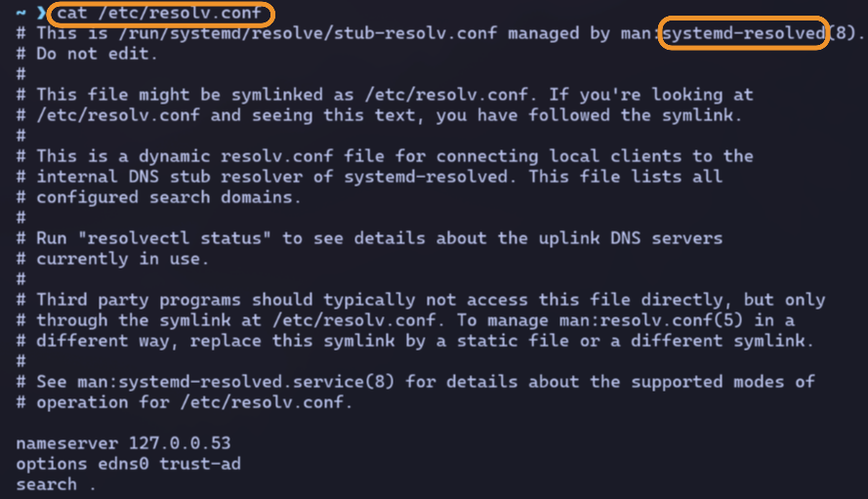Click 'configured search domains.' text
This screenshot has height=499, width=868.
click(170, 196)
